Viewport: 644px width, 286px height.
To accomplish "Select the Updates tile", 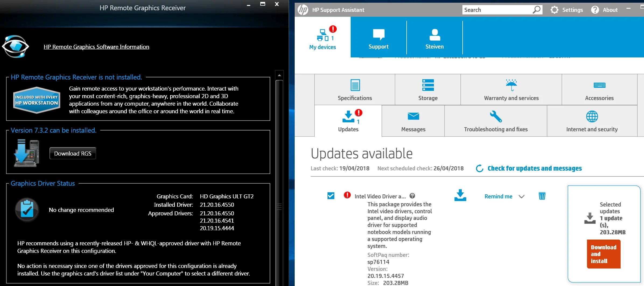I will [x=348, y=121].
